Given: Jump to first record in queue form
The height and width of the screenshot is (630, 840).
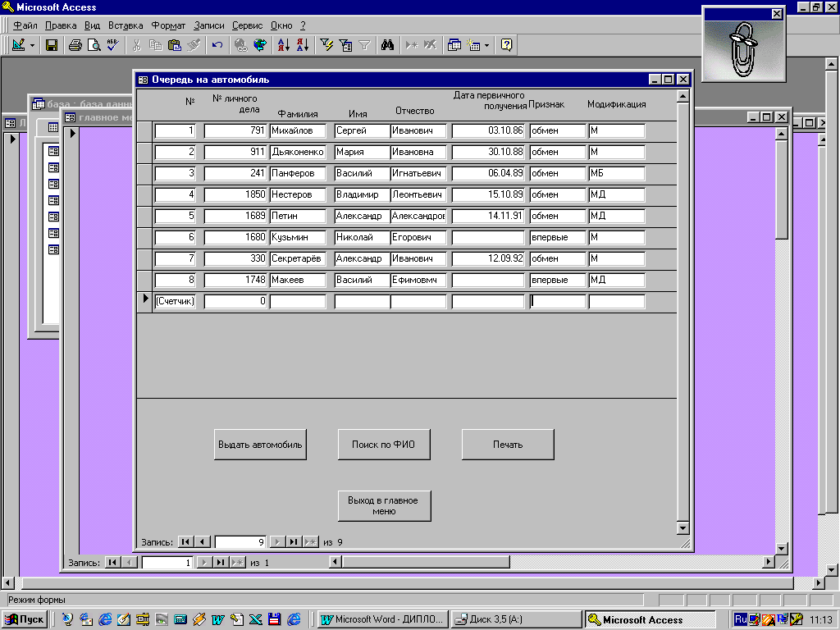Looking at the screenshot, I should [x=185, y=541].
